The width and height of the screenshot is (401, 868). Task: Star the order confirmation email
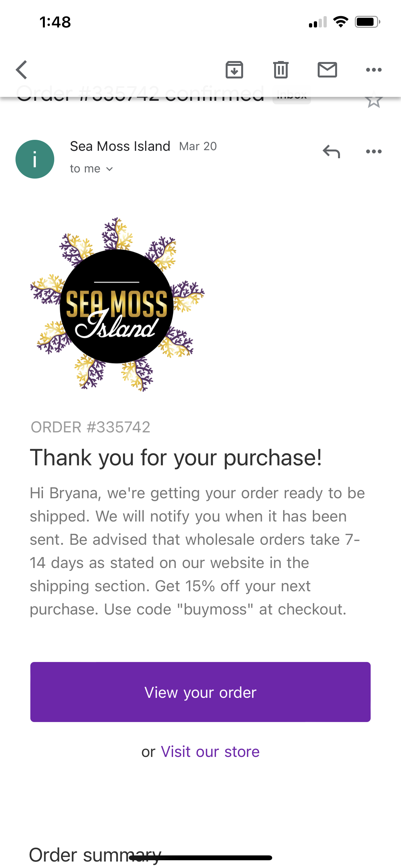[x=374, y=100]
